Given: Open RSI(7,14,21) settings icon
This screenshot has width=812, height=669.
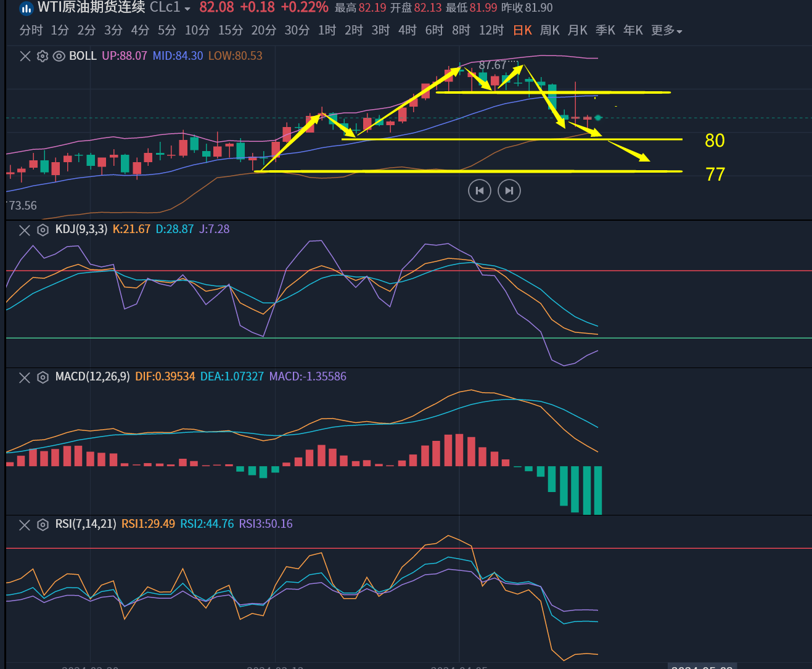Looking at the screenshot, I should point(43,525).
